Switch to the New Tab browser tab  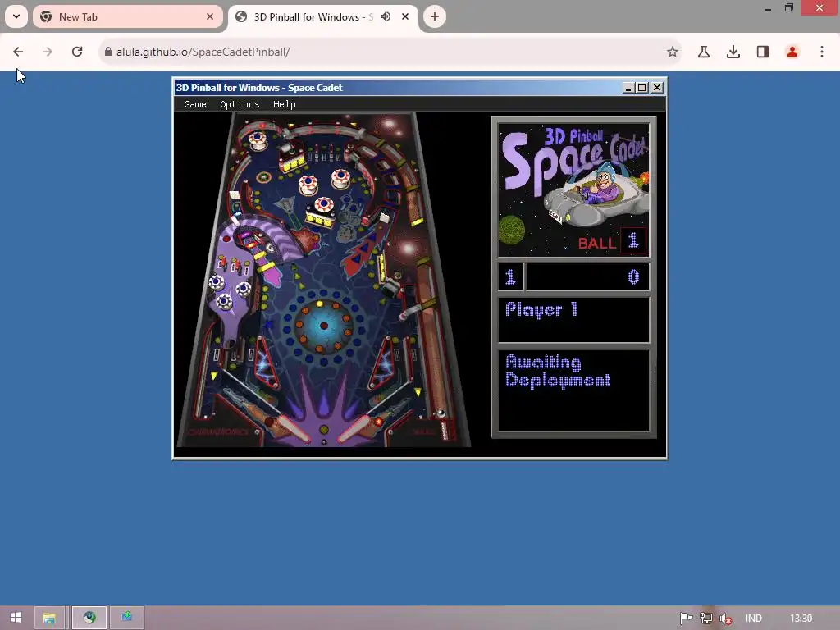click(127, 16)
